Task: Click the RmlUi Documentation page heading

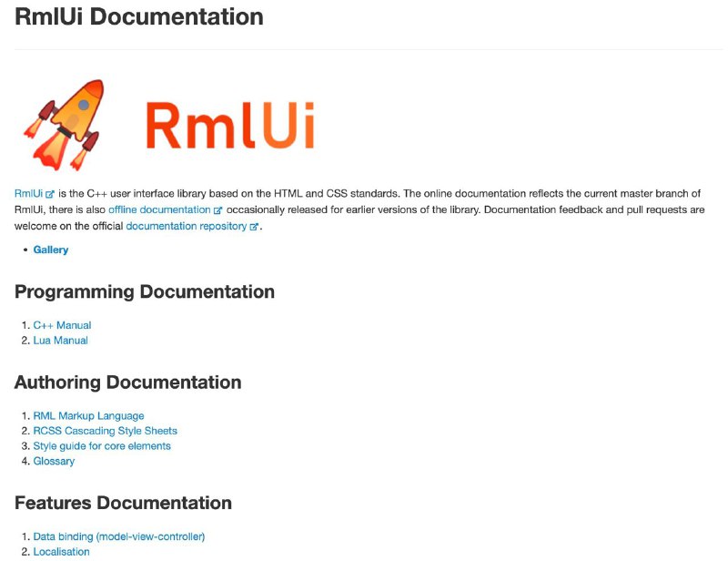Action: pyautogui.click(x=139, y=16)
